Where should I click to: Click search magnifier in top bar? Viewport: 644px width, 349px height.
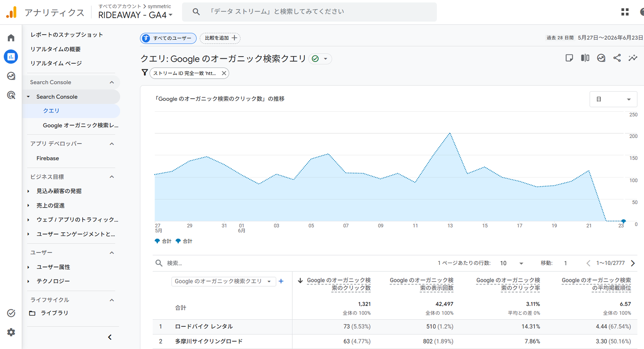pos(196,12)
